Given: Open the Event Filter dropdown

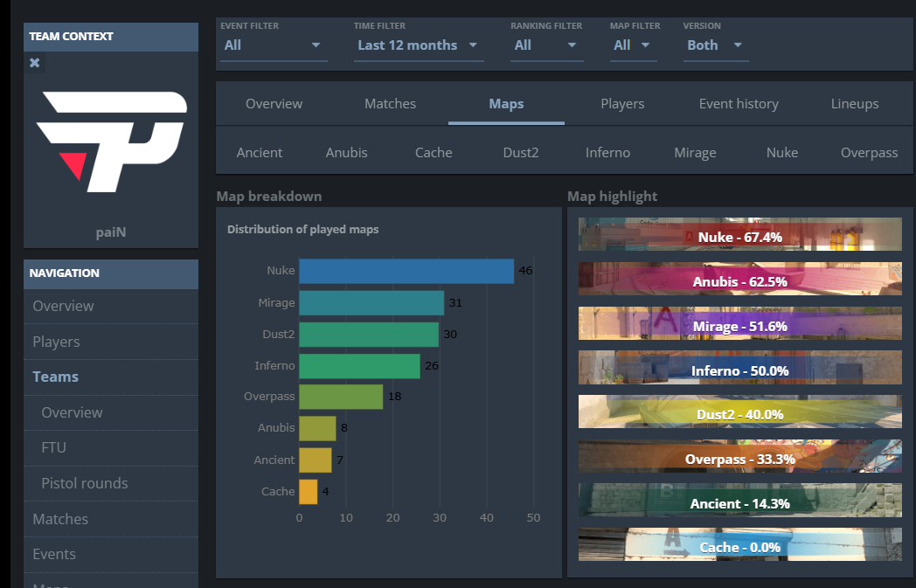Looking at the screenshot, I should coord(272,45).
